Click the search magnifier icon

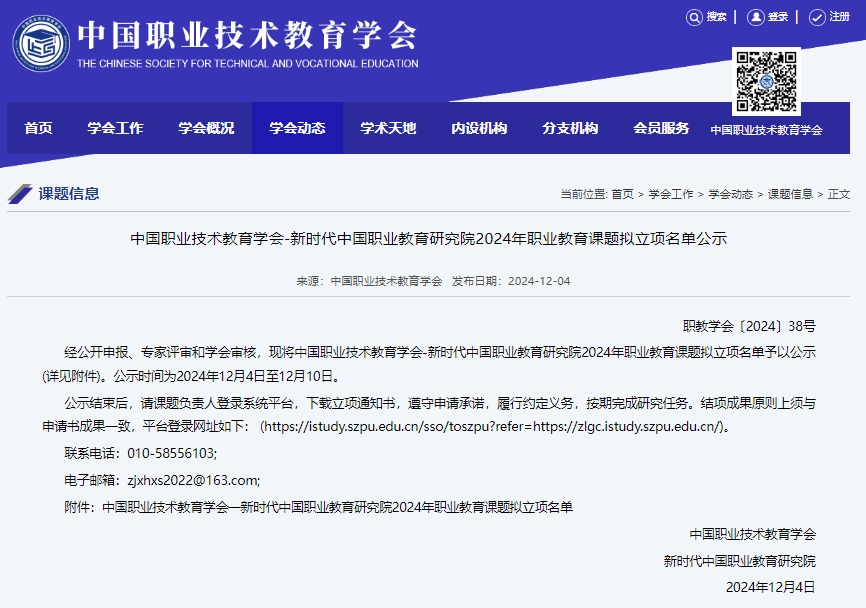coord(694,17)
